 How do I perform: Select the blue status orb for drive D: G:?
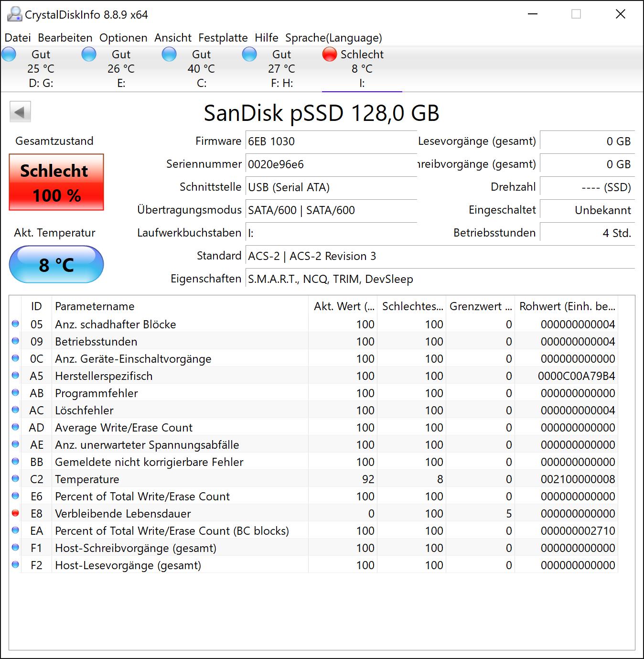point(9,54)
